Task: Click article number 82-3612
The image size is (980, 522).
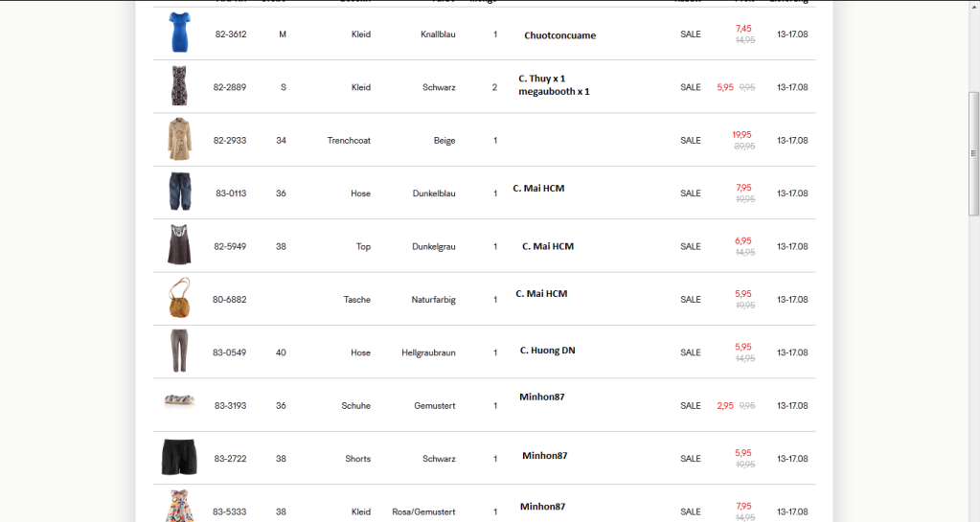Action: click(230, 34)
